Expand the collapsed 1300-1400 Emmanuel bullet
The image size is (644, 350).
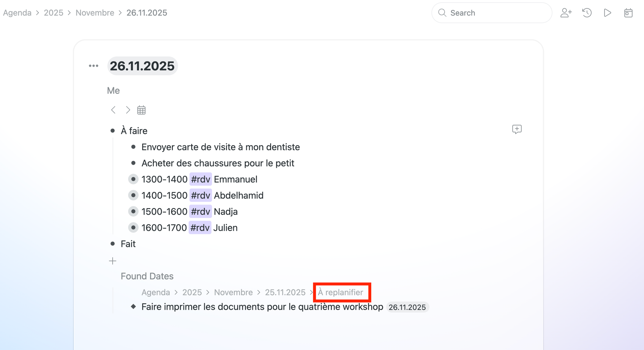tap(133, 179)
